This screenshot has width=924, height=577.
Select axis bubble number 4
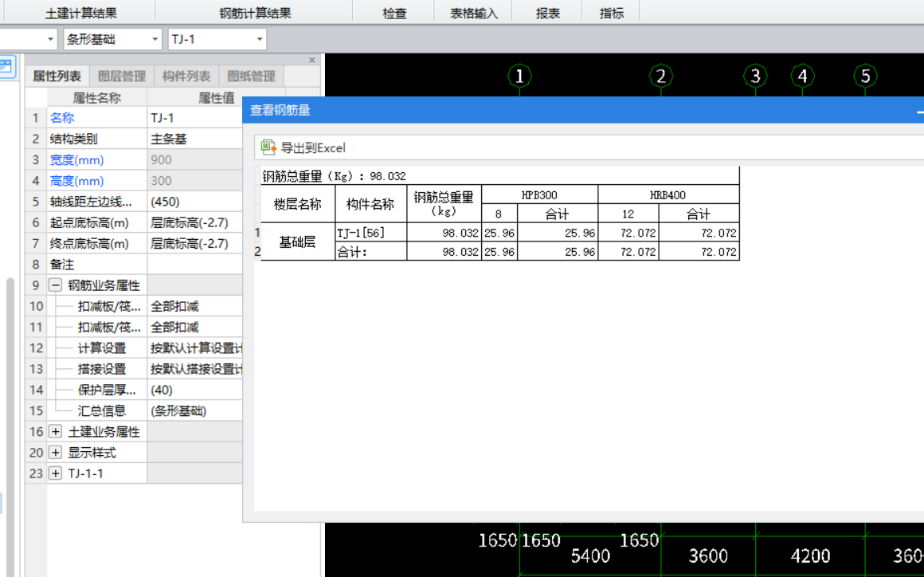pyautogui.click(x=803, y=76)
